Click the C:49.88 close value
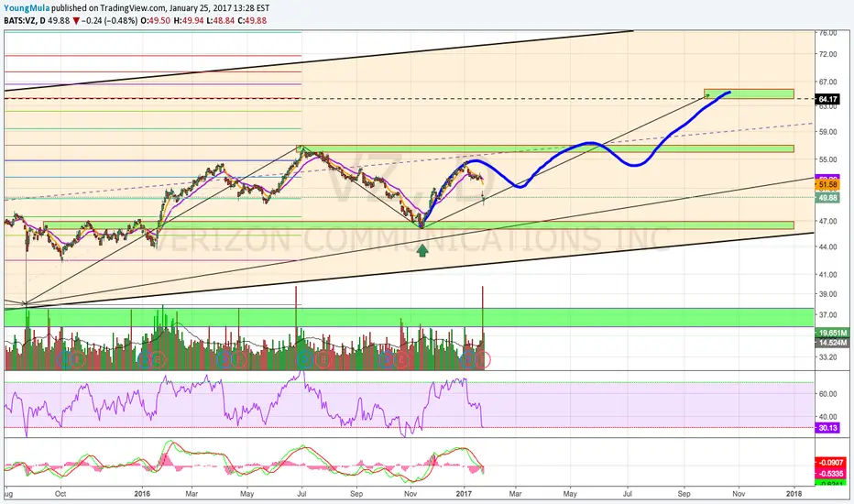The height and width of the screenshot is (504, 854). pos(252,21)
